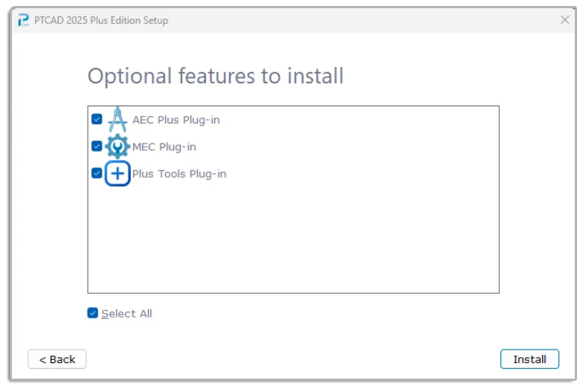
Task: Go to previous step with Back button
Action: [57, 359]
